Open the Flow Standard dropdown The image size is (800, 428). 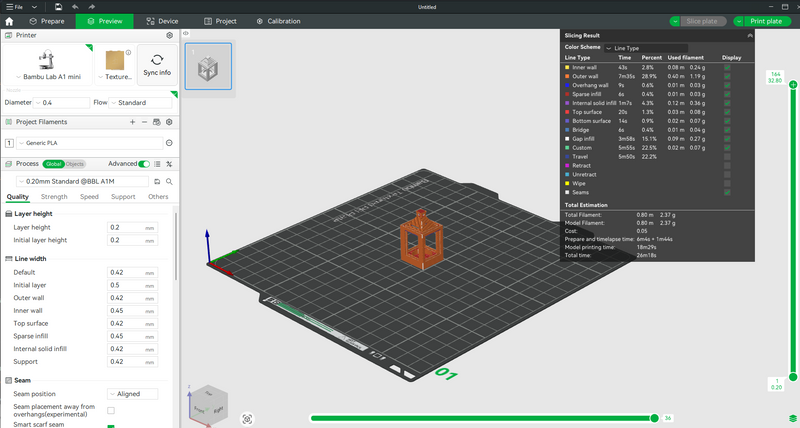pos(140,103)
